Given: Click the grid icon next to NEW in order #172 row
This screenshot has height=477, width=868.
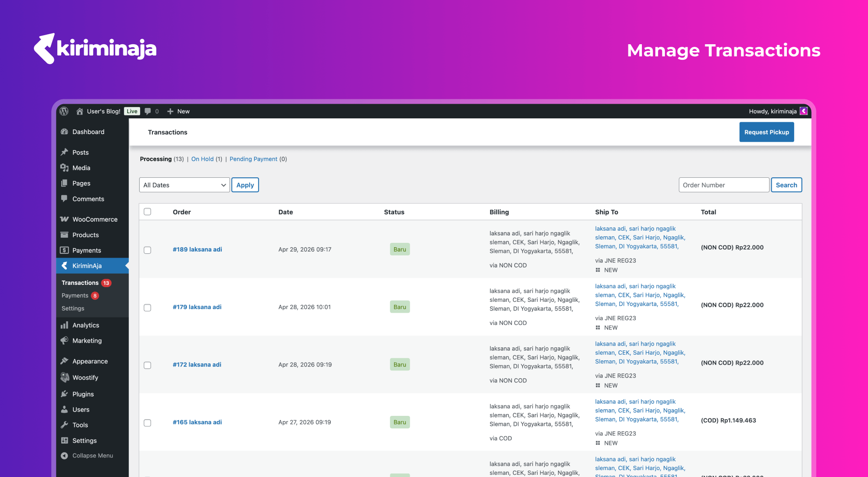Looking at the screenshot, I should pyautogui.click(x=598, y=386).
